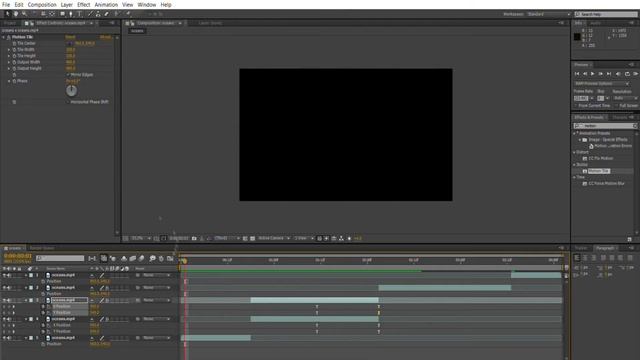640x360 pixels.
Task: Hide layer 2 video eye switch
Action: click(4, 288)
